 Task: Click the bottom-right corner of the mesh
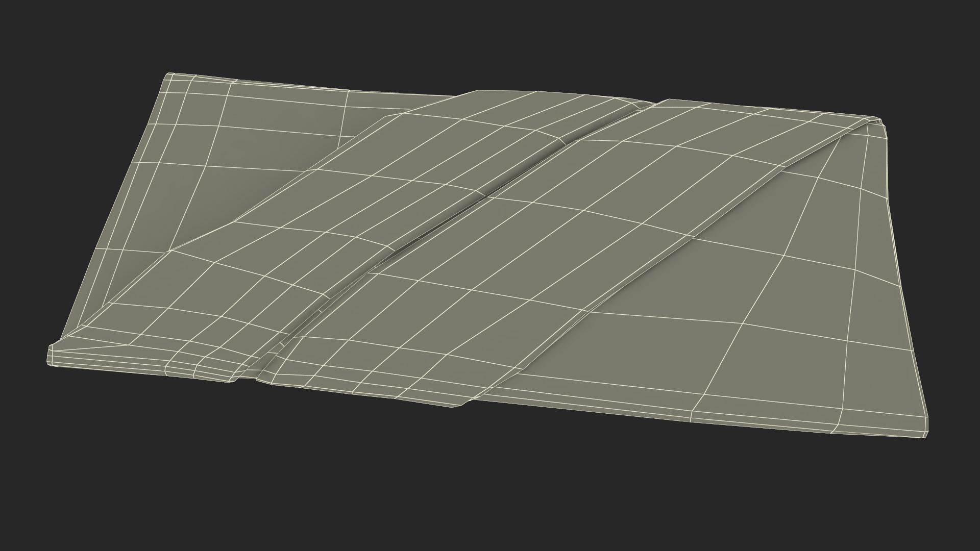click(925, 433)
